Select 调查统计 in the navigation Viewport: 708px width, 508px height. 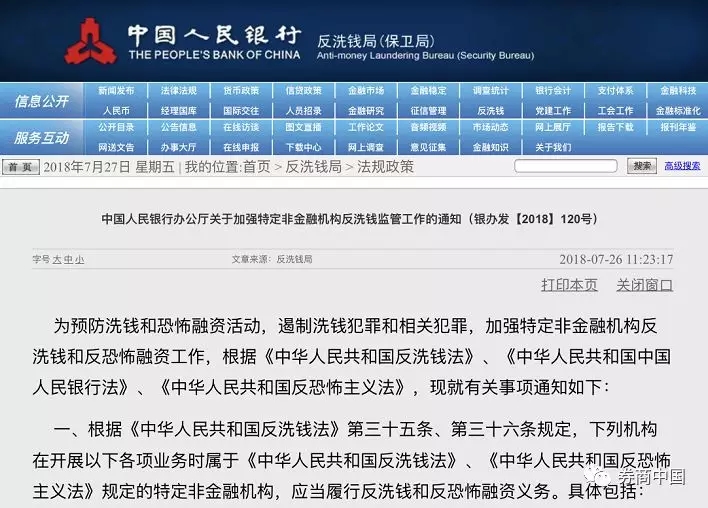pyautogui.click(x=490, y=91)
